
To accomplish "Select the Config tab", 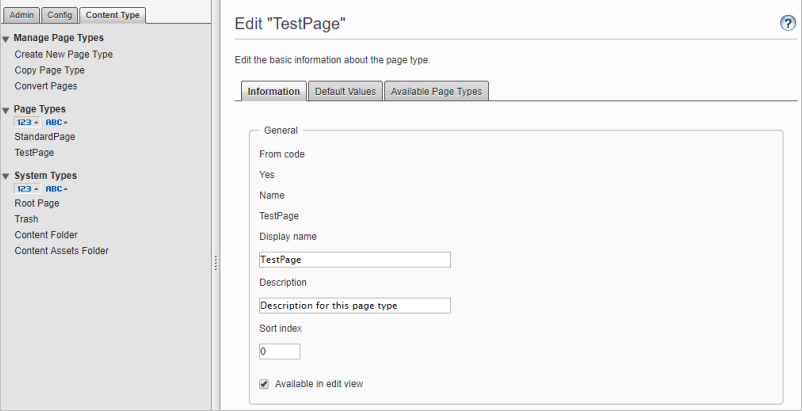I will [59, 15].
